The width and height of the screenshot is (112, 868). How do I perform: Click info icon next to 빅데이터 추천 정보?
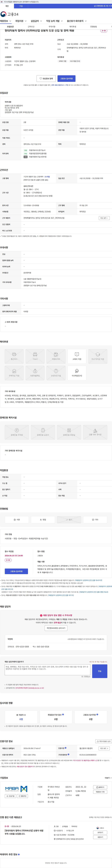click(19, 855)
